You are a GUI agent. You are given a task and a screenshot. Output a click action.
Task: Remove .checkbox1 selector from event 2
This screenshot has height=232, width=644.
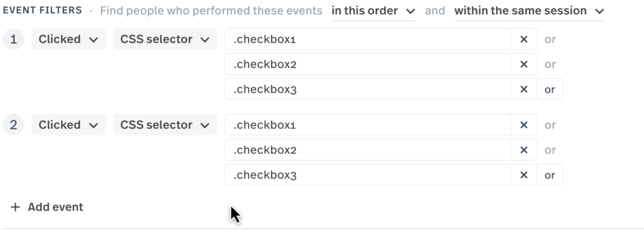pyautogui.click(x=524, y=125)
